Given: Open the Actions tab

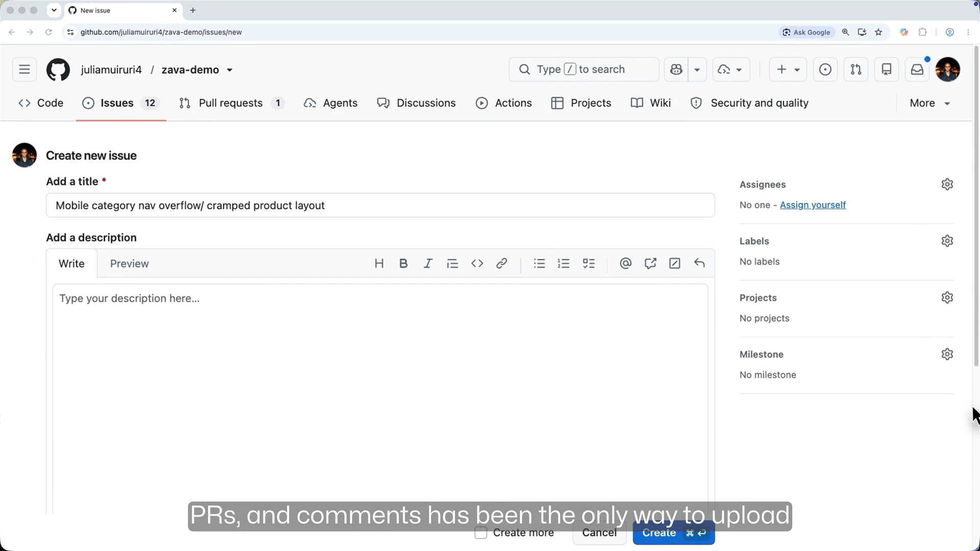Looking at the screenshot, I should tap(504, 103).
